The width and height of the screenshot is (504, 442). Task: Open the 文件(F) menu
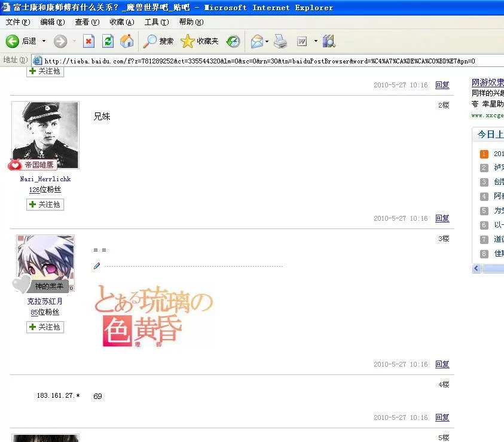click(17, 22)
